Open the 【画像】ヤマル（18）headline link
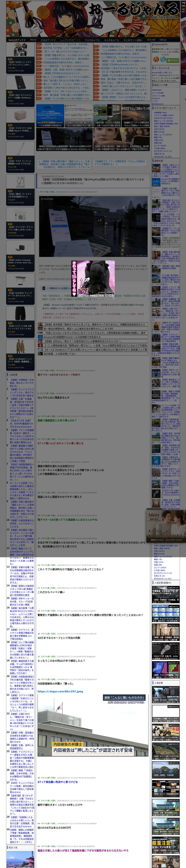The width and height of the screenshot is (186, 868). [66, 91]
